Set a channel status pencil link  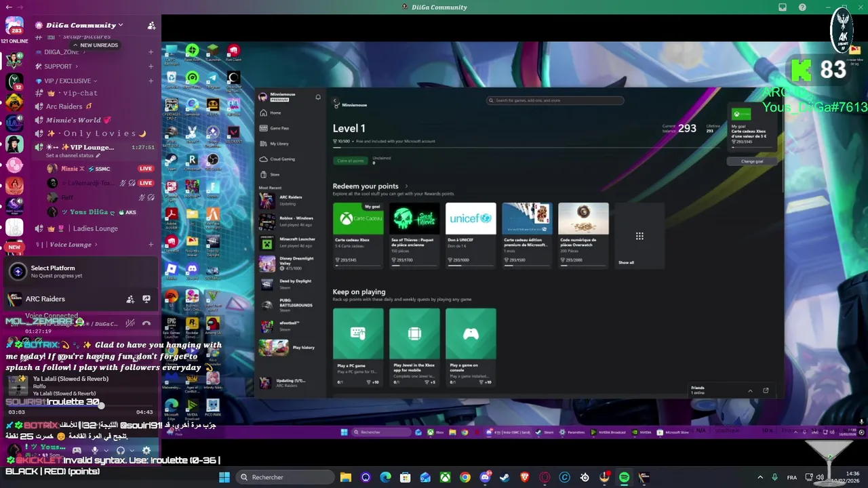coord(73,155)
